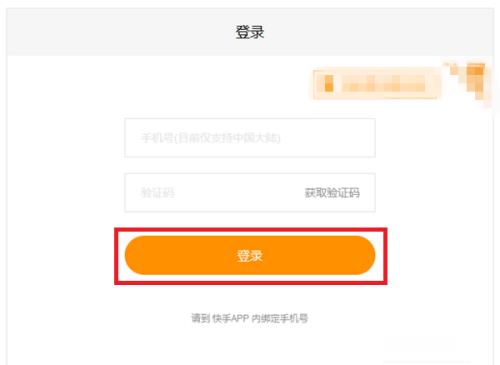Click the 验证码 placeholder text

click(158, 193)
